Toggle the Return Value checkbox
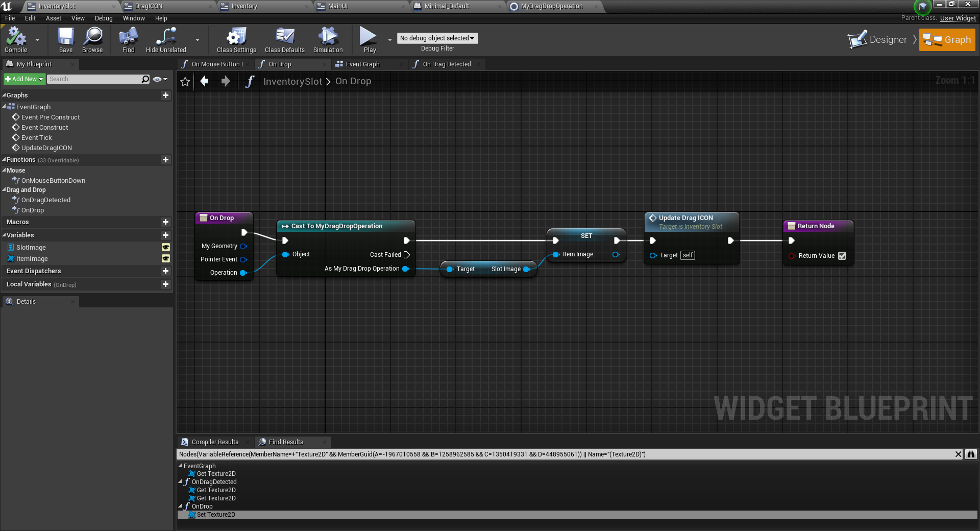 coord(842,256)
